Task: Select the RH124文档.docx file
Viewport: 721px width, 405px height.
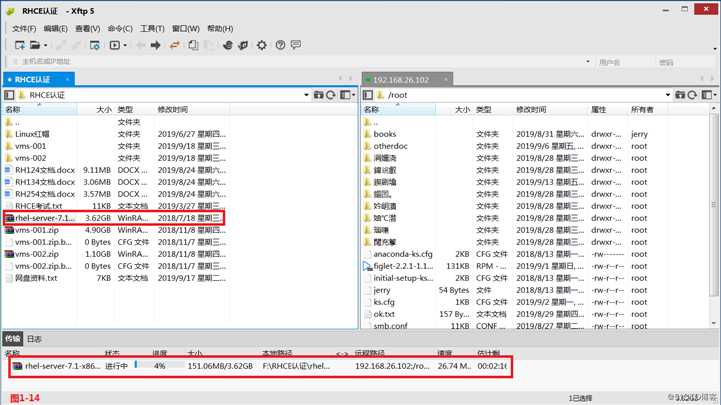Action: (x=115, y=170)
